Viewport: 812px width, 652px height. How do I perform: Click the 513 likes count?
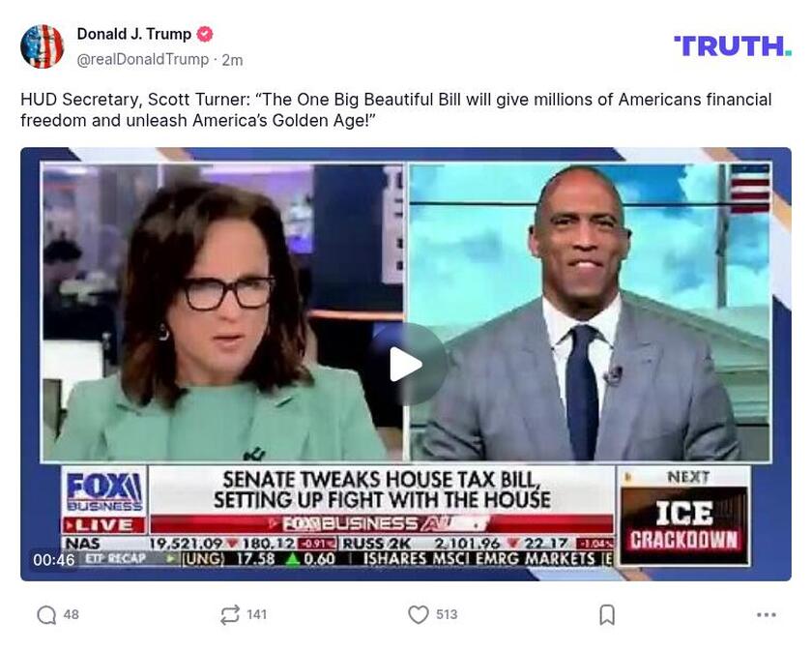(447, 614)
